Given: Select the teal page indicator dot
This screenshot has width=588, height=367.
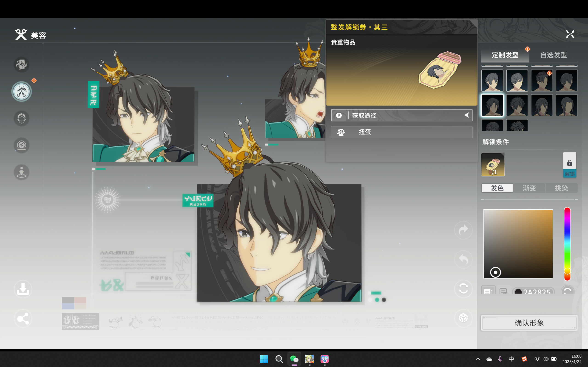Looking at the screenshot, I should coord(377,300).
